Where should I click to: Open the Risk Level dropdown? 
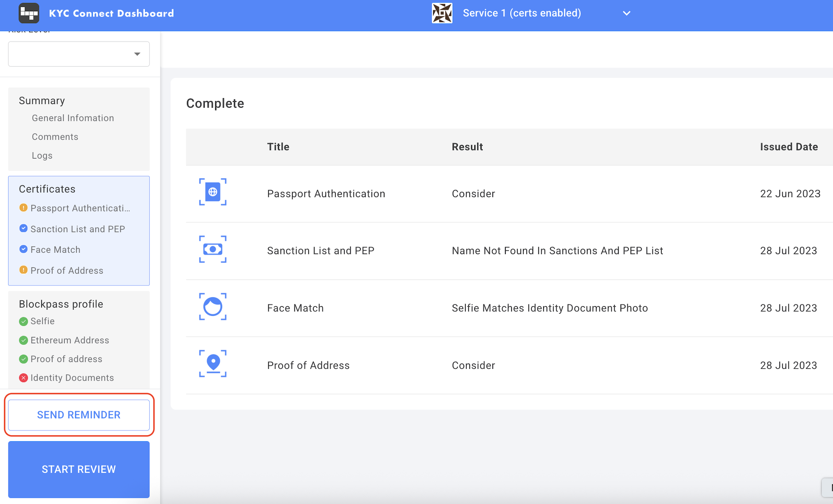pyautogui.click(x=79, y=54)
